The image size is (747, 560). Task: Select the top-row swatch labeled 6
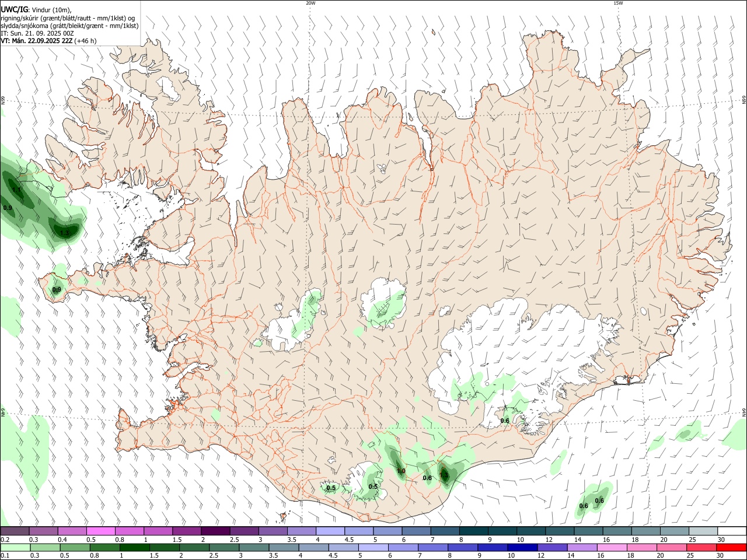tap(417, 531)
